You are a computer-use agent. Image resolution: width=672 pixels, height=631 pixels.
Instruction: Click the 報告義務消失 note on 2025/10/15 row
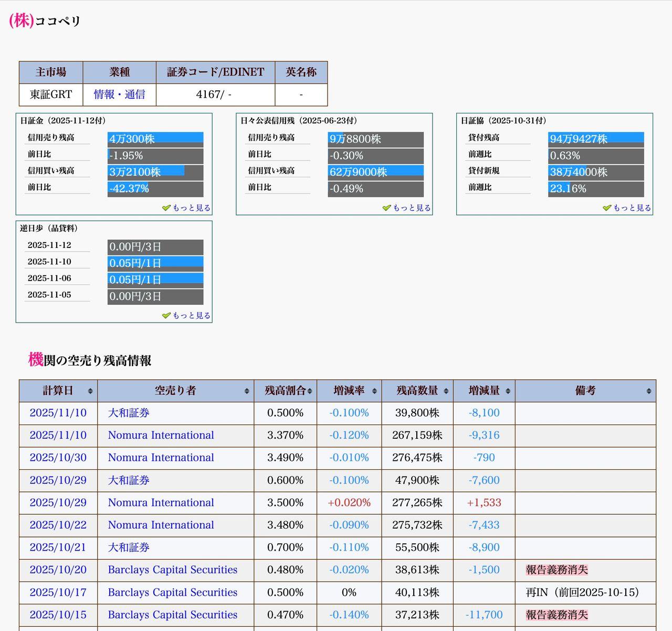pyautogui.click(x=556, y=615)
